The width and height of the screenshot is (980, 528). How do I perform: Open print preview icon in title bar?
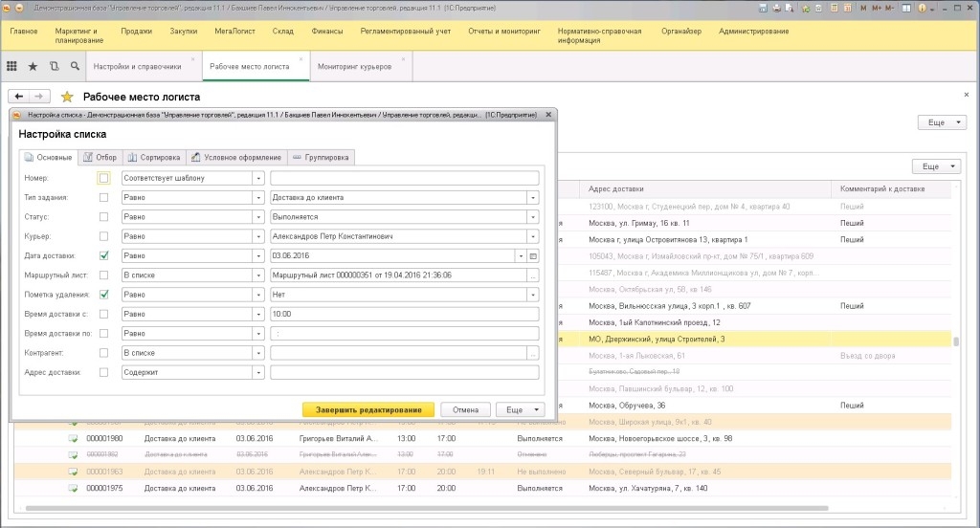click(790, 8)
